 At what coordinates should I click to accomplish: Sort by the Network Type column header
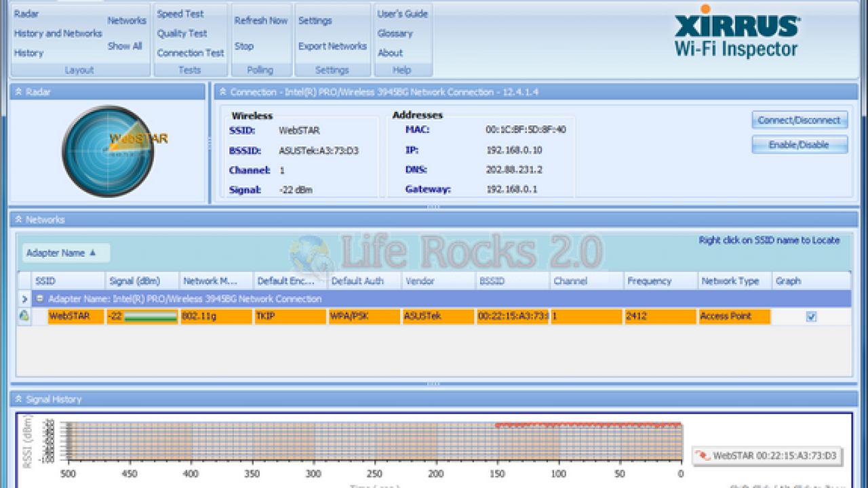pyautogui.click(x=735, y=281)
